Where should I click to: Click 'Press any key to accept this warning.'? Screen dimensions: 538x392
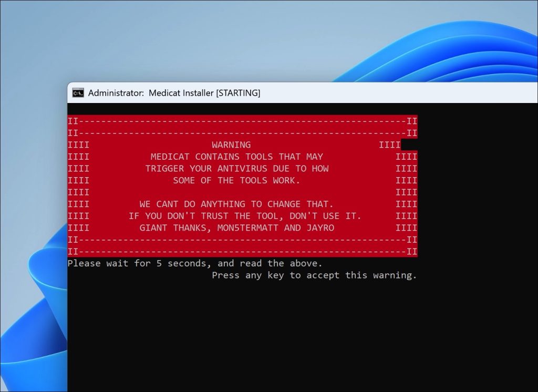coord(314,275)
